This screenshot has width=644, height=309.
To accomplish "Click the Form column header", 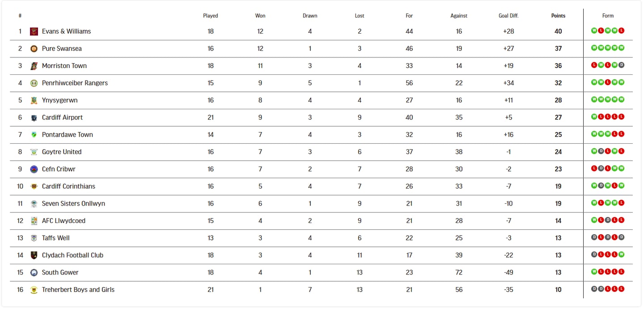I will 608,16.
